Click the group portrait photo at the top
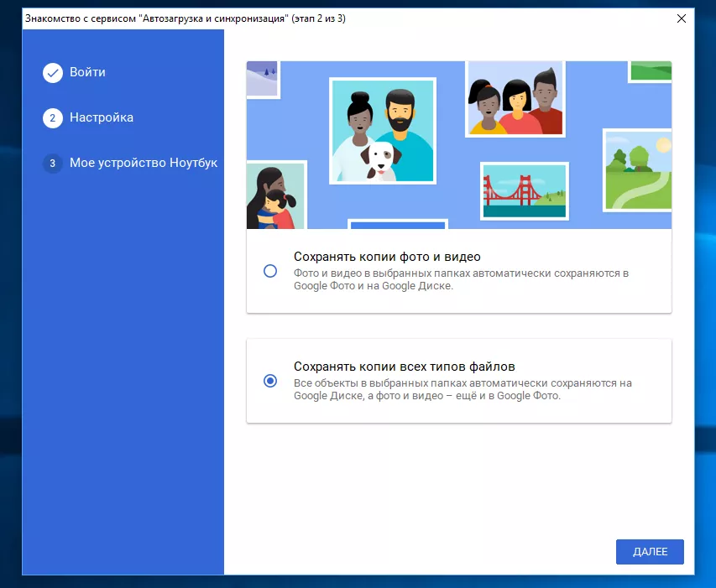Image resolution: width=716 pixels, height=588 pixels. tap(514, 99)
